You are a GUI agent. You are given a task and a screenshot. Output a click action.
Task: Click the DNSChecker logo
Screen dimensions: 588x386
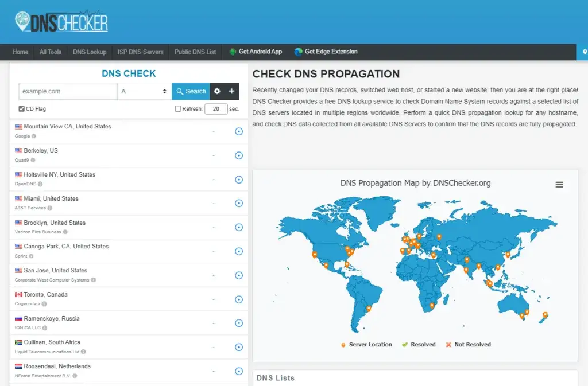tap(61, 21)
